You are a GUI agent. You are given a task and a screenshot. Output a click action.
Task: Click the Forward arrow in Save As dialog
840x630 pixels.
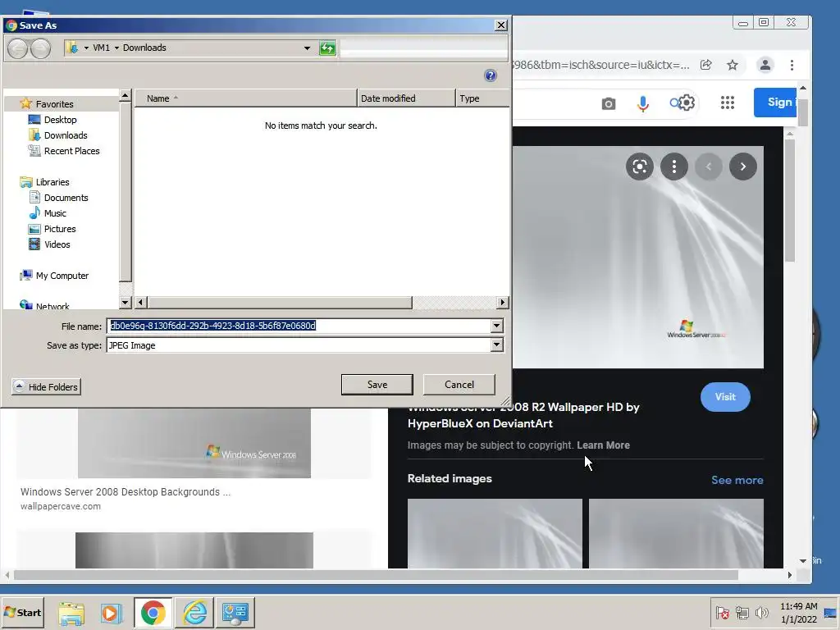[x=41, y=48]
